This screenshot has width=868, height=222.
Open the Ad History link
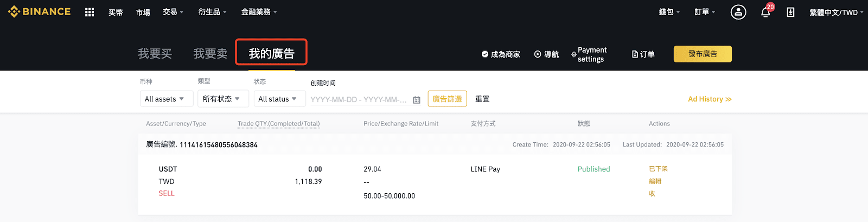pyautogui.click(x=710, y=99)
